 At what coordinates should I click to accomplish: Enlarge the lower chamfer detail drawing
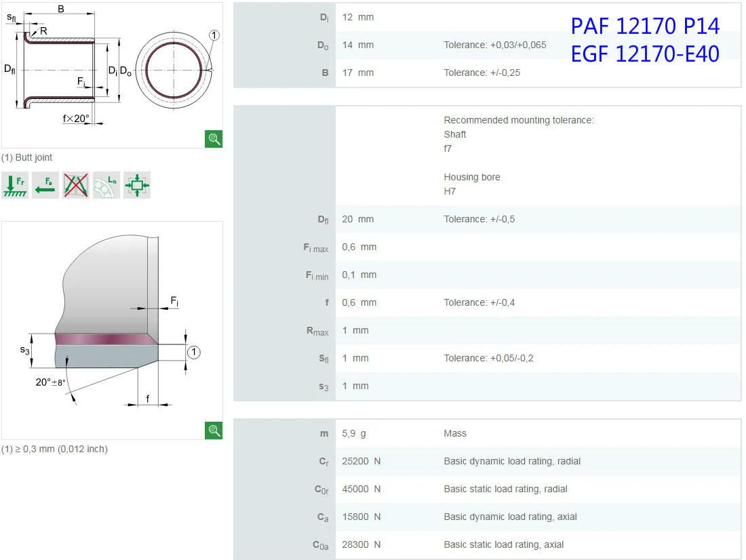coord(214,431)
